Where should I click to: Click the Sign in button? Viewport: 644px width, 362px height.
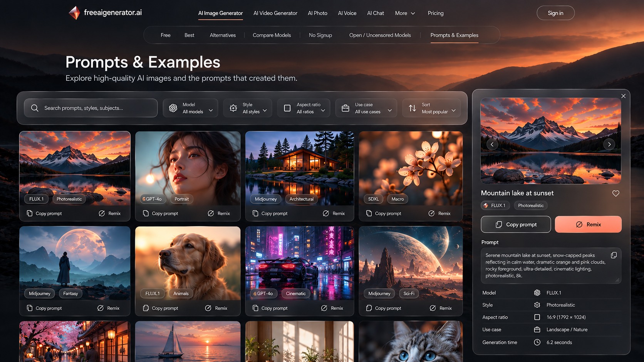point(555,13)
